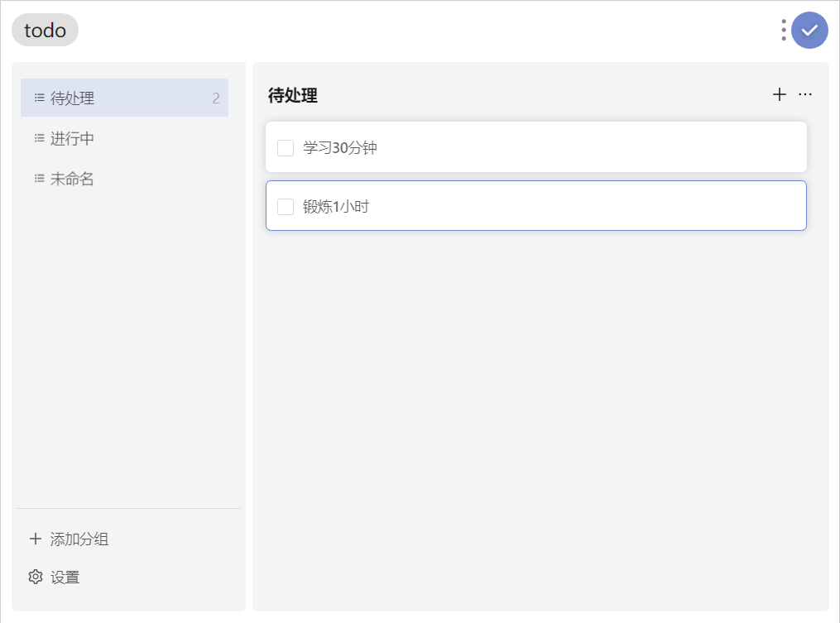Add a new task with plus icon
840x623 pixels.
coord(780,95)
